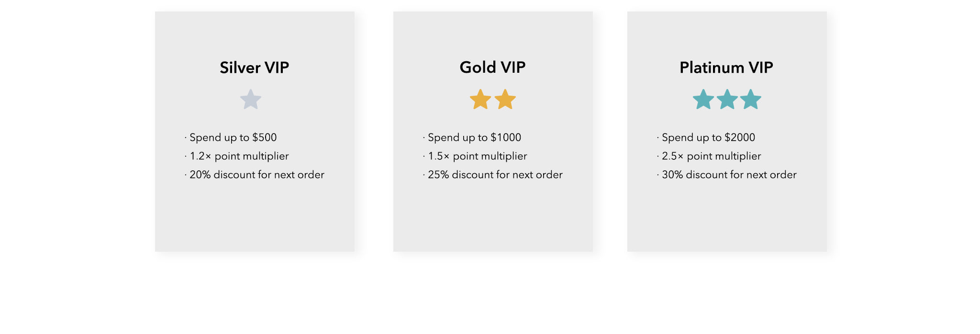980x334 pixels.
Task: Click the "2.5× point multiplier" line
Action: [x=711, y=156]
